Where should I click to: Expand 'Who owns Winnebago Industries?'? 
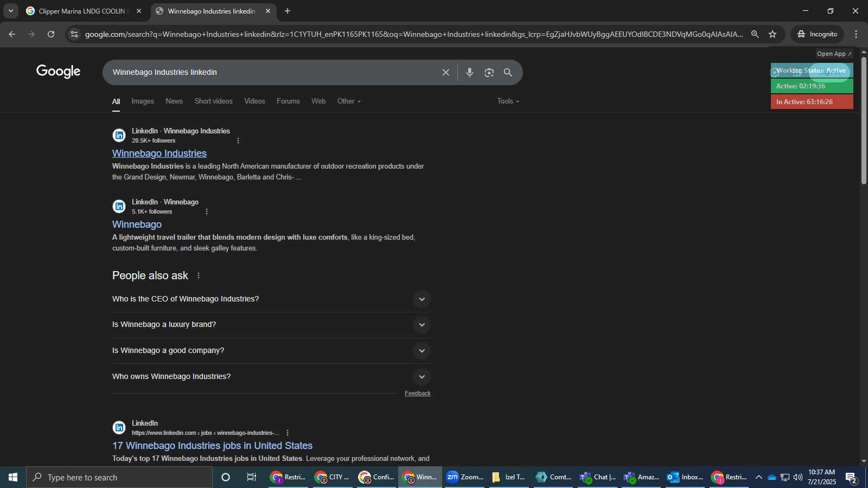coord(271,376)
